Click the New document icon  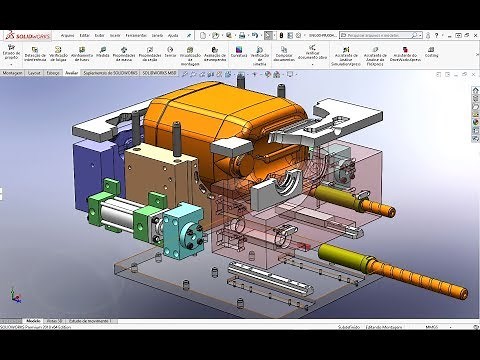(203, 35)
